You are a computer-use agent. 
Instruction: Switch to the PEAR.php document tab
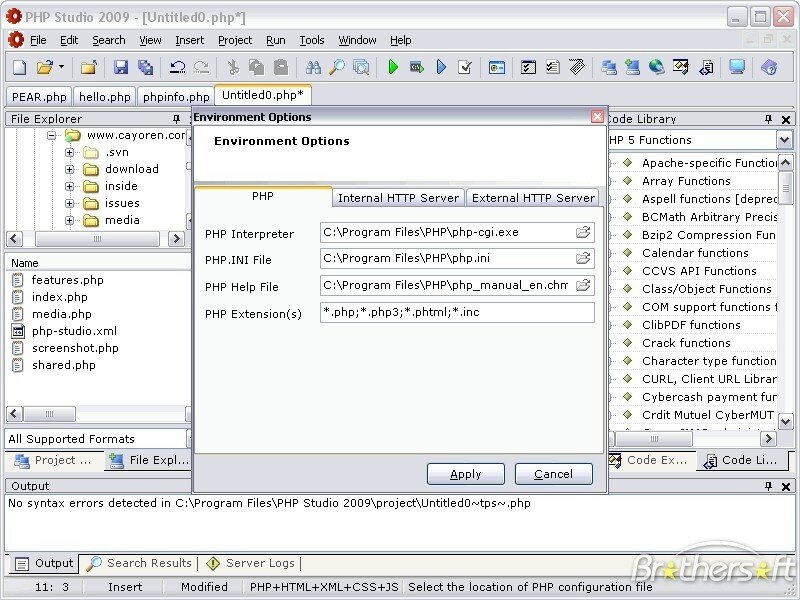(39, 97)
